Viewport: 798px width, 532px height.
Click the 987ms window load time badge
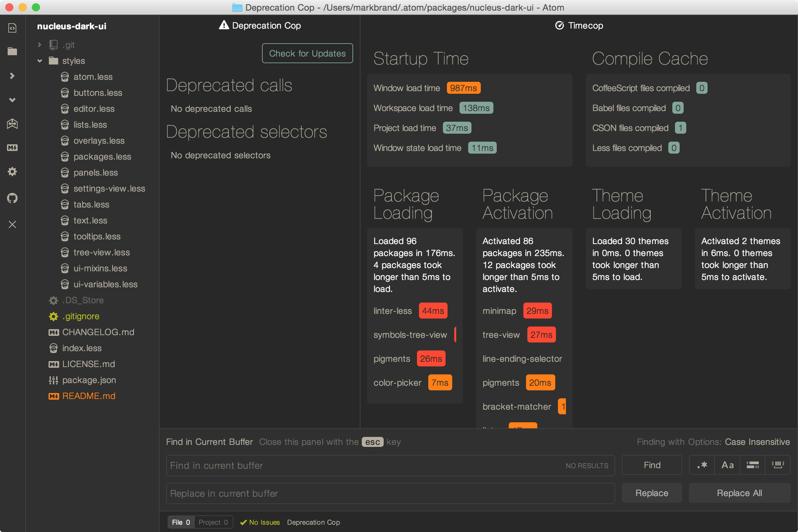point(464,88)
